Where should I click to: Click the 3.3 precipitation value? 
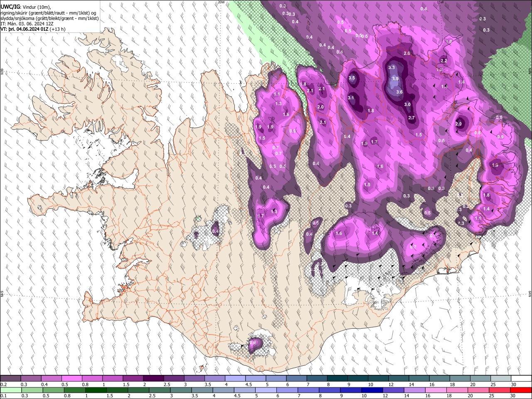392,67
